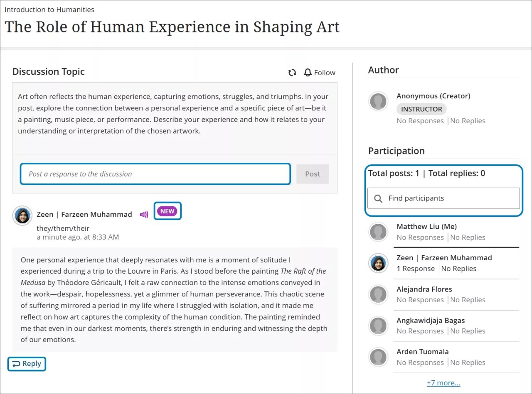This screenshot has width=532, height=394.
Task: Click Angkawidjaja Bagas's avatar
Action: 378,326
